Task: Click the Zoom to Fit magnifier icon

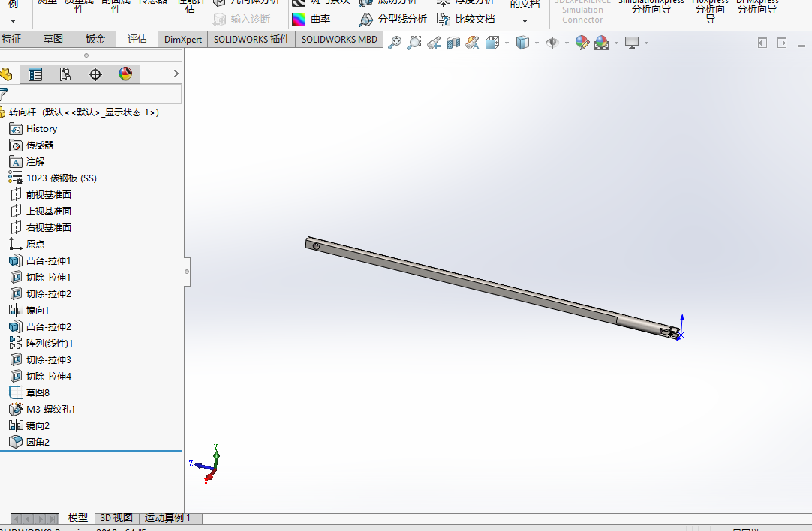Action: pos(395,43)
